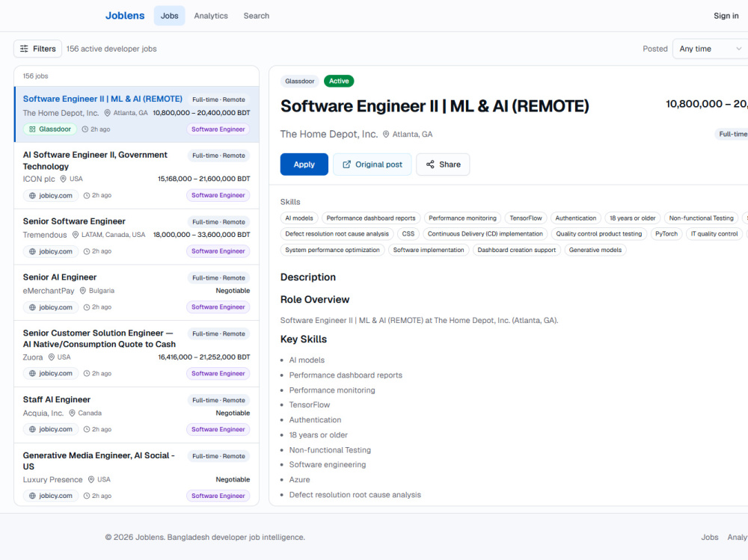
Task: Click the Authentication skill tag
Action: pyautogui.click(x=576, y=218)
